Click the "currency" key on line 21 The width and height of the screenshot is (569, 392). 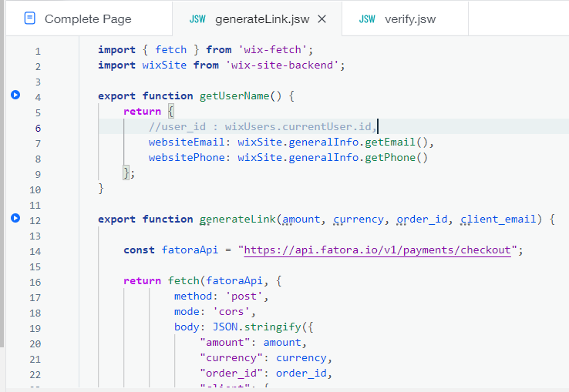click(x=231, y=358)
